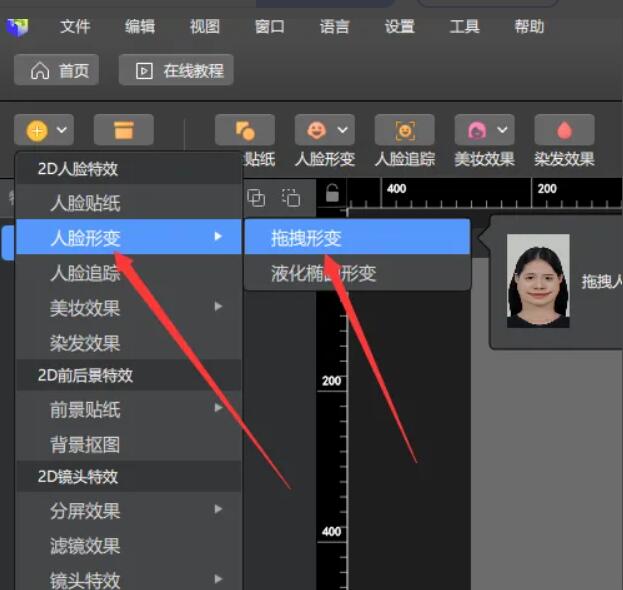Open the orange archive box toolbar icon
Viewport: 623px width, 590px height.
click(x=123, y=130)
